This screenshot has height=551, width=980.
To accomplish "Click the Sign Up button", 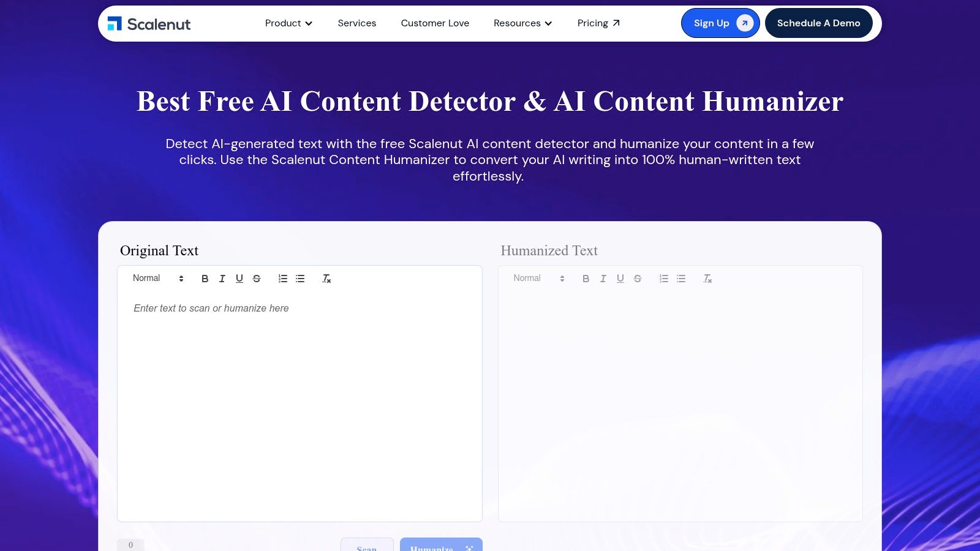I will tap(720, 23).
